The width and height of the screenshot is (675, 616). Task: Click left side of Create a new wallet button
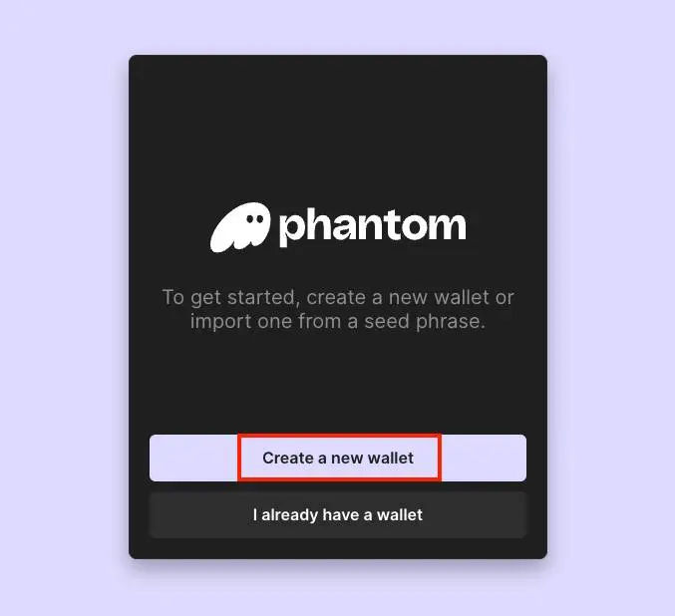193,458
